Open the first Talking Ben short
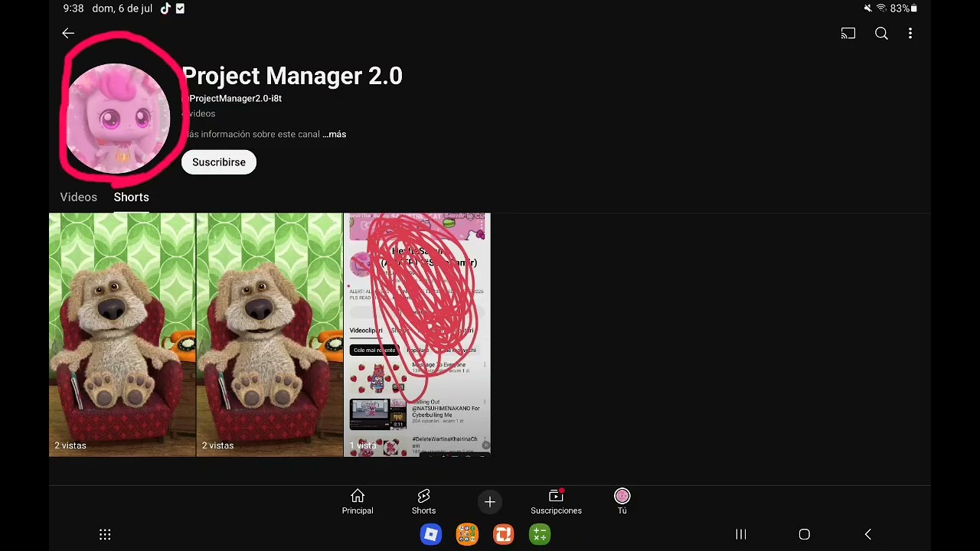980x551 pixels. [122, 334]
